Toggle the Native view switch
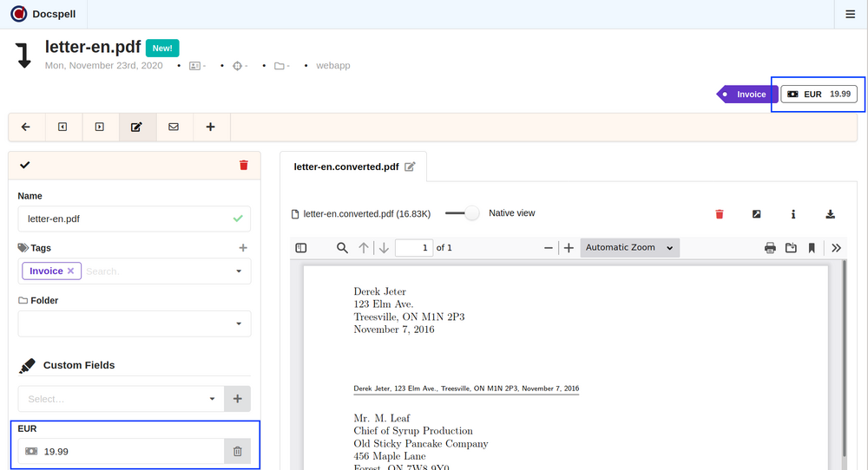Image resolution: width=868 pixels, height=470 pixels. 463,213
